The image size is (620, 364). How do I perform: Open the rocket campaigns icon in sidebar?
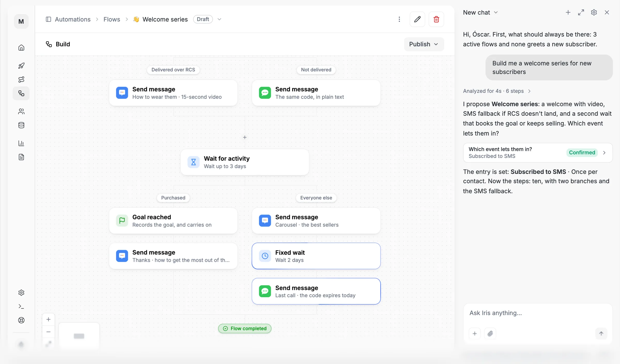[21, 66]
